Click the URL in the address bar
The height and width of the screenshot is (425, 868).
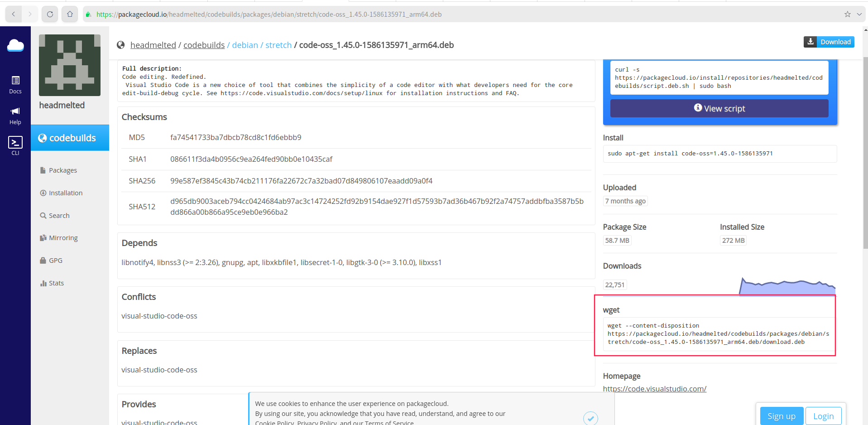pyautogui.click(x=269, y=14)
